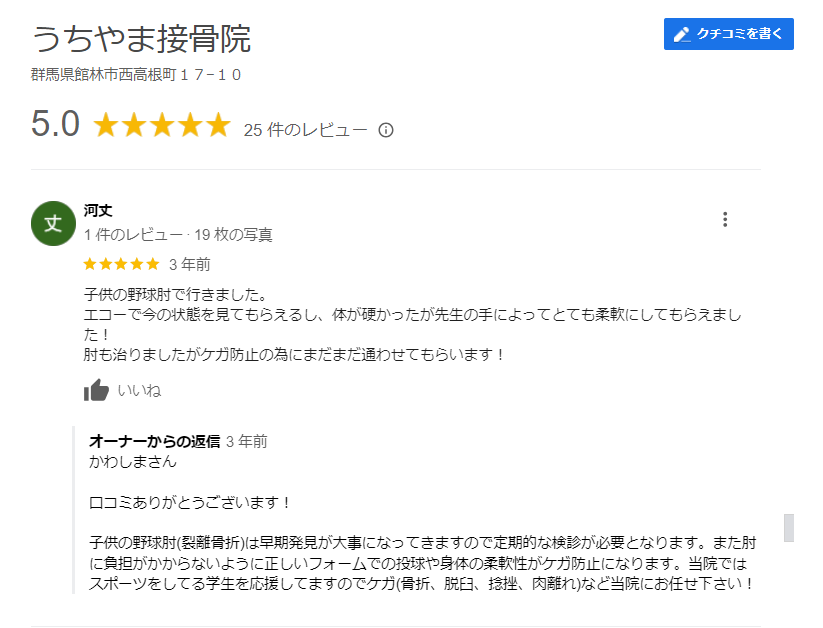The width and height of the screenshot is (823, 628).
Task: Click the green 丈 reviewer avatar
Action: click(x=53, y=223)
